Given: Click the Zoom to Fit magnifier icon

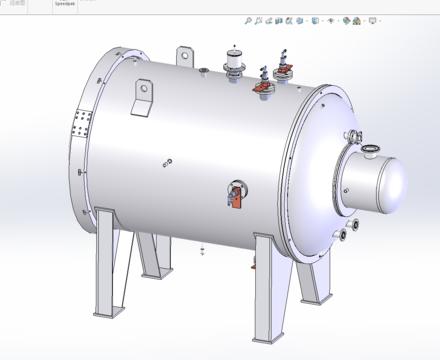Looking at the screenshot, I should pyautogui.click(x=248, y=21).
